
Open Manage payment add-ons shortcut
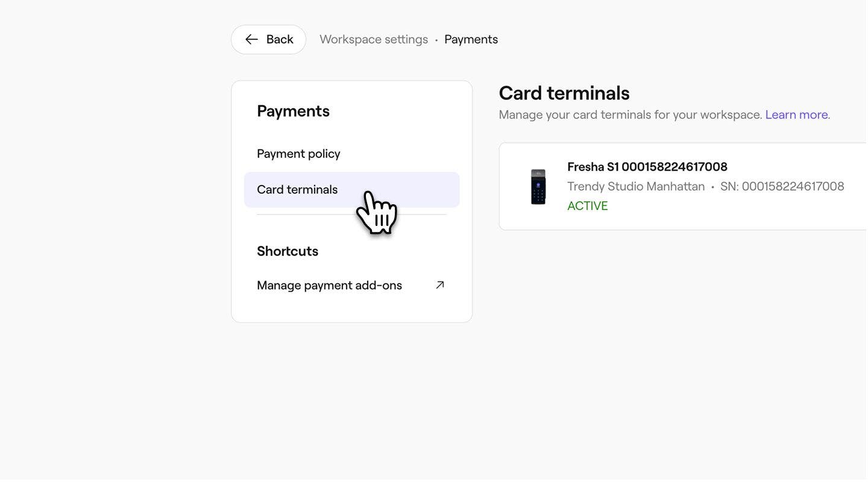tap(329, 286)
